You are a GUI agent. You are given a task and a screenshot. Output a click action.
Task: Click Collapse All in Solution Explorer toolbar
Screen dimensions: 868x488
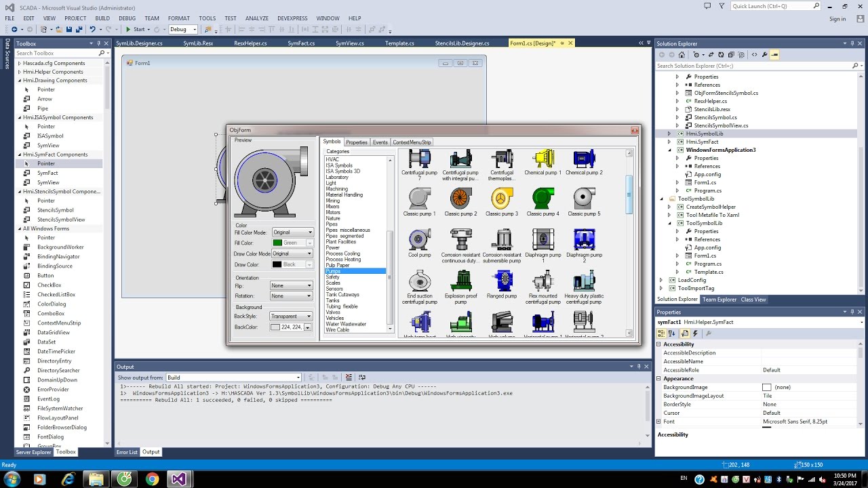pyautogui.click(x=730, y=55)
